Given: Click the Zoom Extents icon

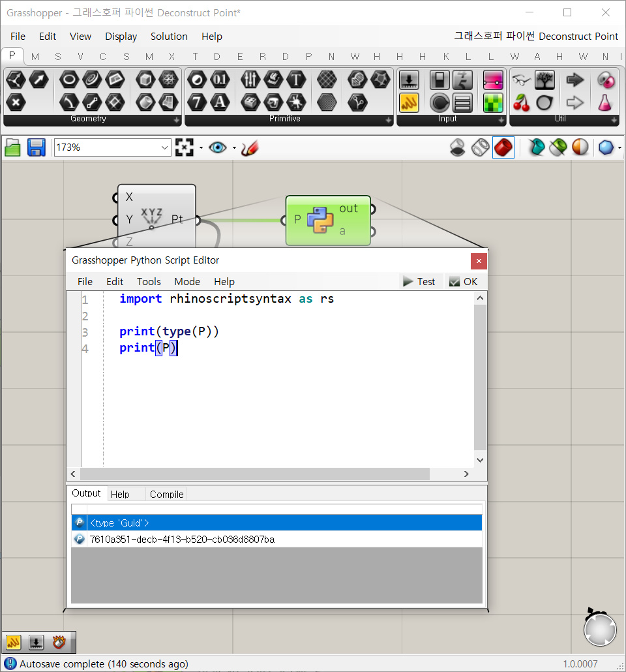Looking at the screenshot, I should coord(185,147).
